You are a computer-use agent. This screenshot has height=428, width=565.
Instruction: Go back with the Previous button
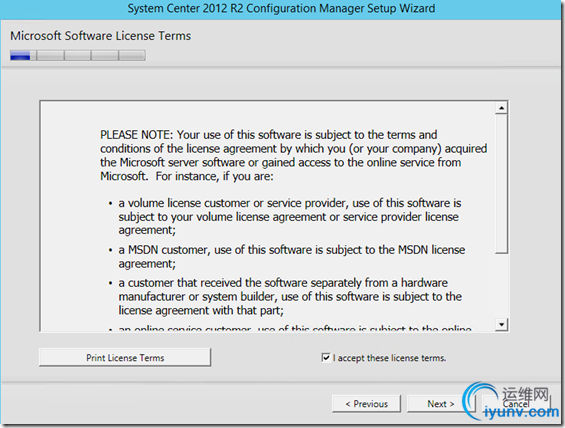(x=366, y=404)
